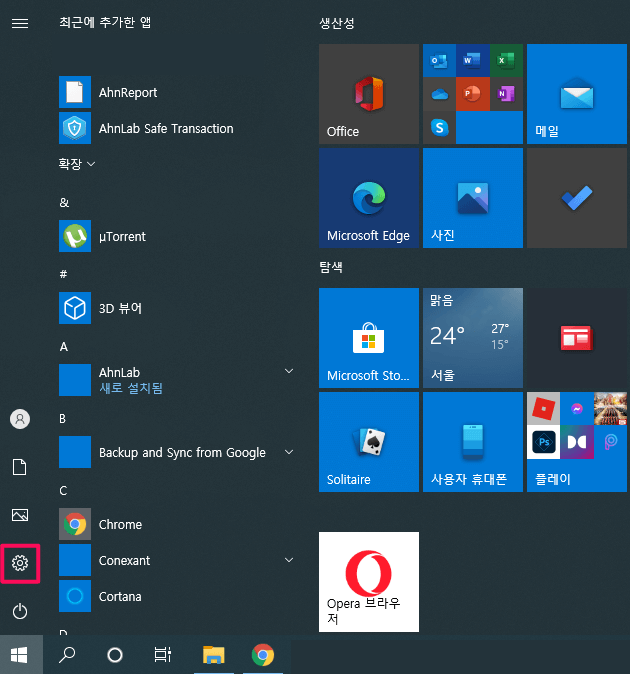The height and width of the screenshot is (674, 630).
Task: Open the 사진 (Photos) tile
Action: click(473, 198)
